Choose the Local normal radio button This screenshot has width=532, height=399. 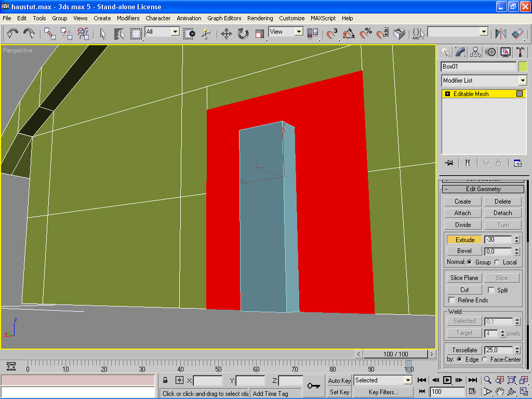coord(497,262)
